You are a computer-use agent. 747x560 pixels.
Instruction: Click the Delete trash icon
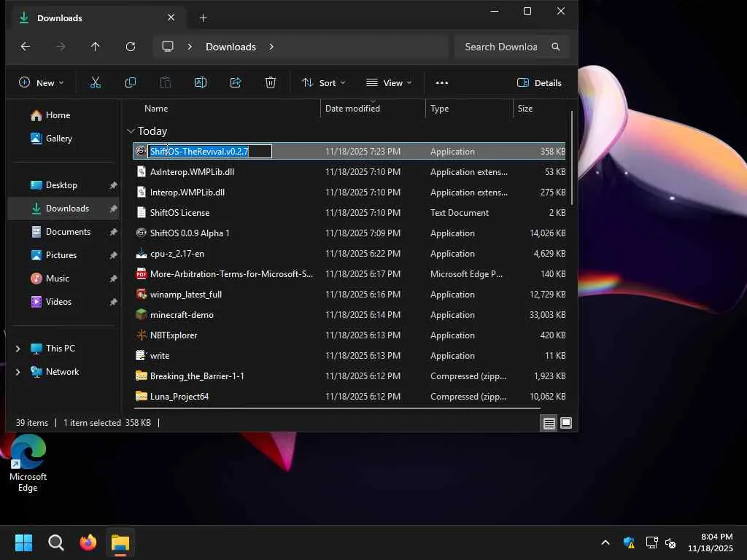(x=271, y=83)
